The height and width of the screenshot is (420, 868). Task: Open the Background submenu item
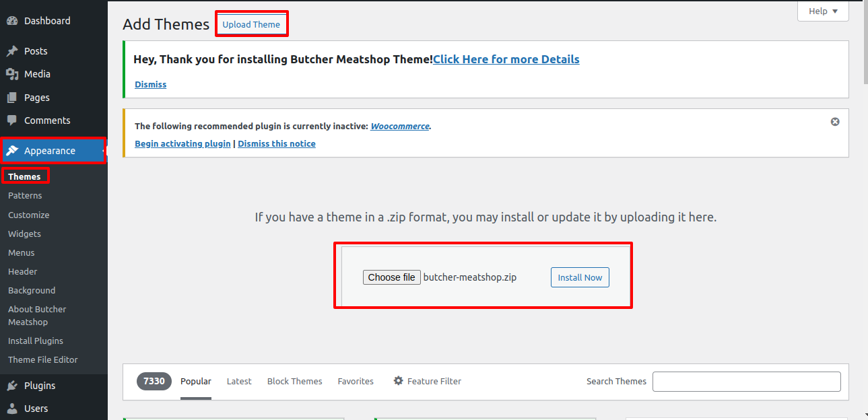(32, 290)
